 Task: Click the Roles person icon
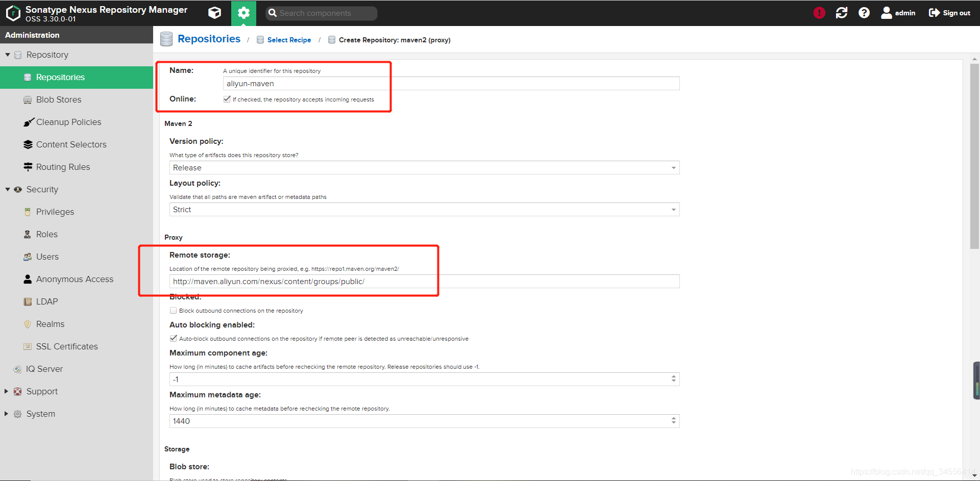pyautogui.click(x=28, y=234)
